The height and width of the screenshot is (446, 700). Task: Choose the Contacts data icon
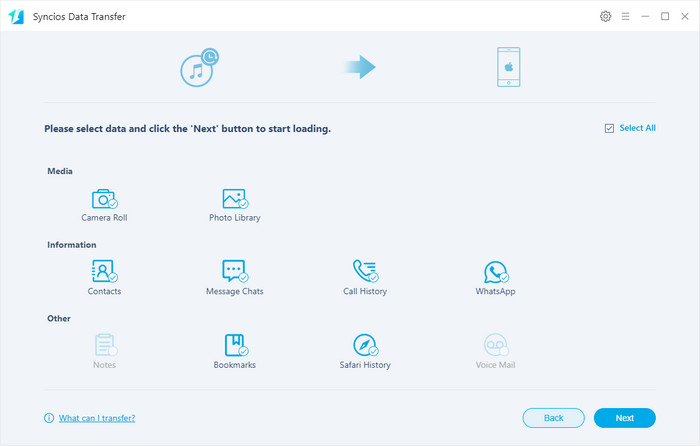(x=104, y=271)
